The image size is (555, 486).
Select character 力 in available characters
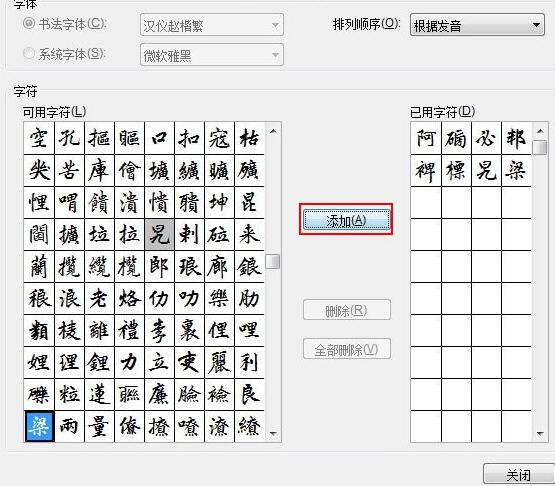129,362
